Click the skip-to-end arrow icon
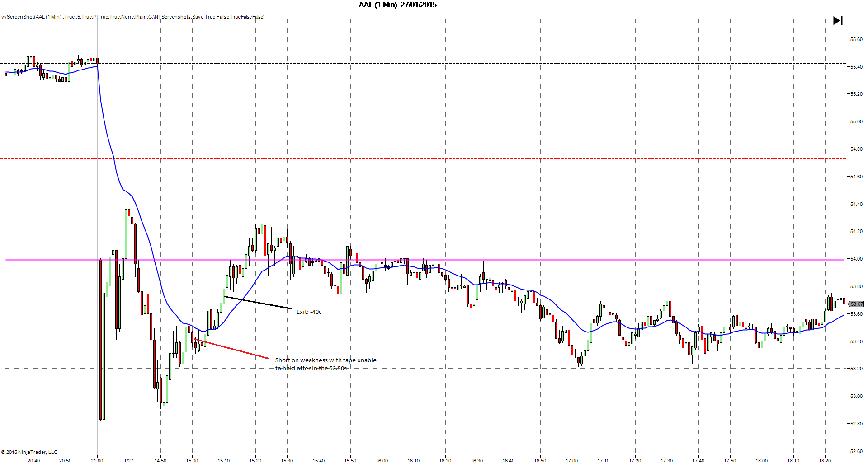 click(838, 21)
